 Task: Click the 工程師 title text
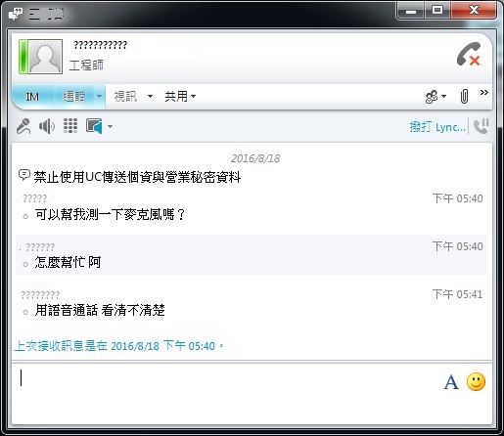tap(86, 65)
